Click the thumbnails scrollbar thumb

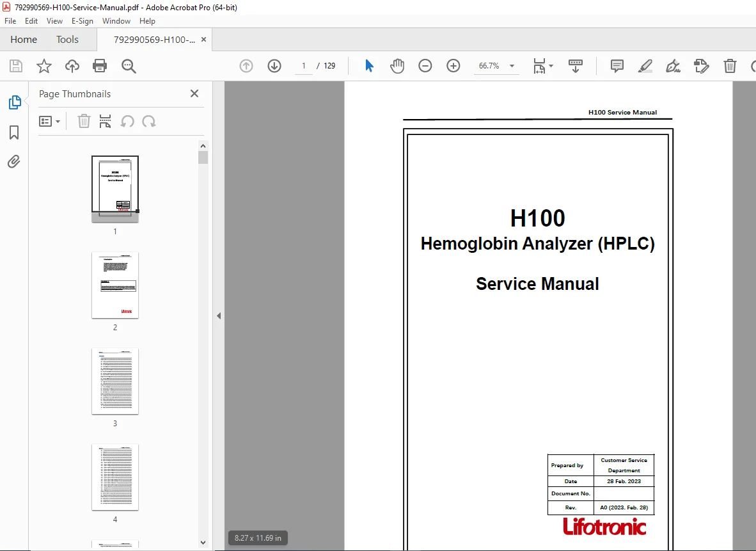pyautogui.click(x=203, y=158)
